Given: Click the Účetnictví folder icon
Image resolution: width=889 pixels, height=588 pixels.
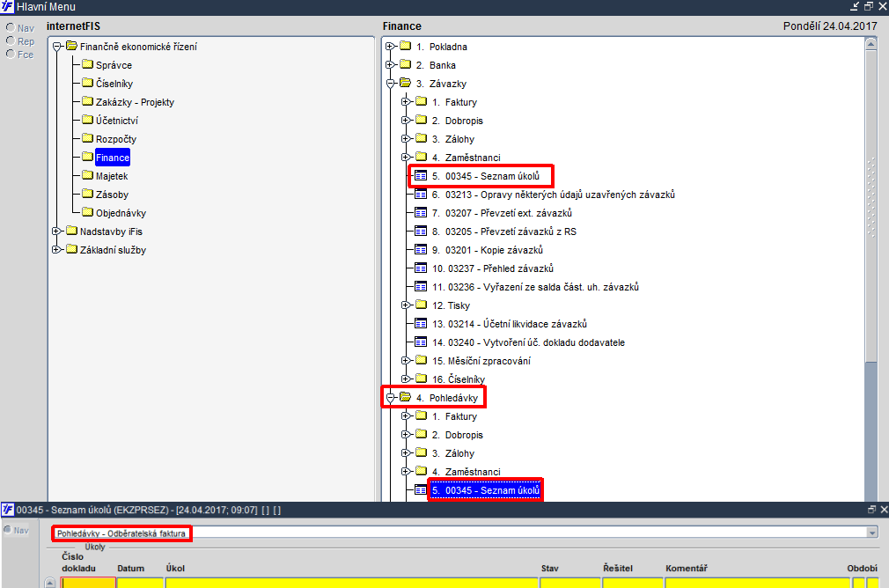Looking at the screenshot, I should pyautogui.click(x=87, y=120).
